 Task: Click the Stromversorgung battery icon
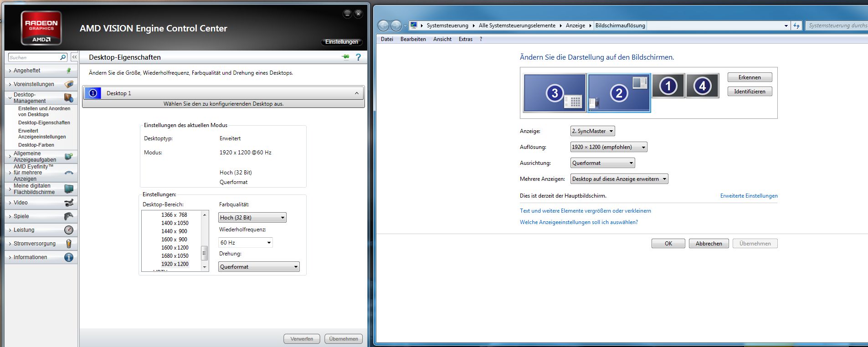(69, 244)
